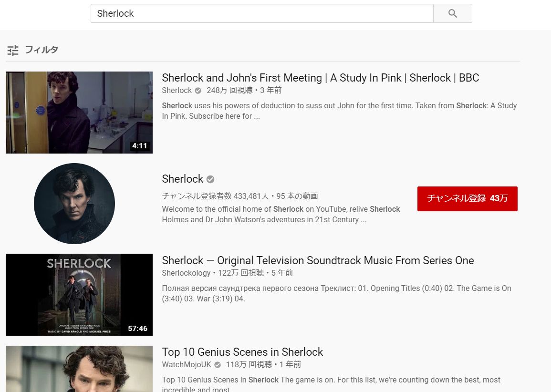The width and height of the screenshot is (551, 392).
Task: Open the Top 10 Genius Scenes thumbnail
Action: pyautogui.click(x=79, y=369)
